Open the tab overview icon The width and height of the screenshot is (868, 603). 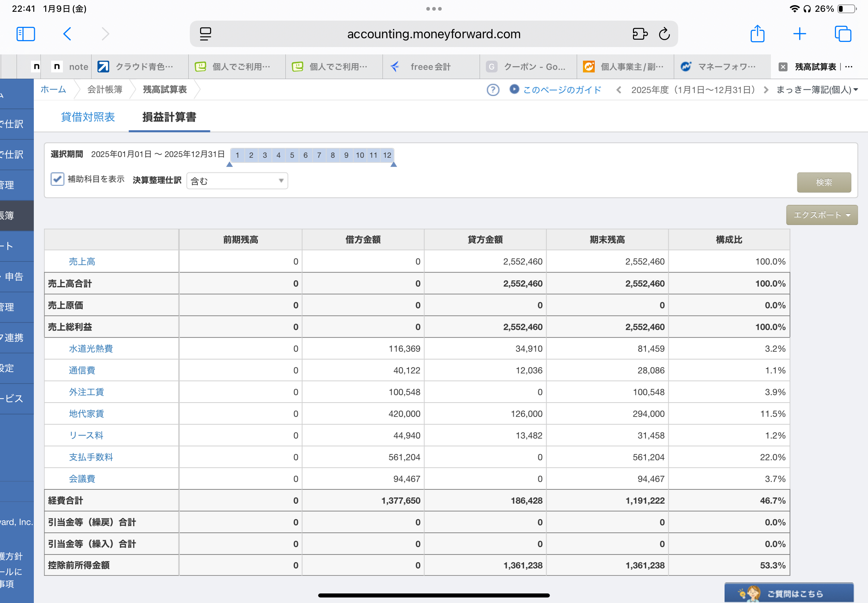(x=843, y=34)
